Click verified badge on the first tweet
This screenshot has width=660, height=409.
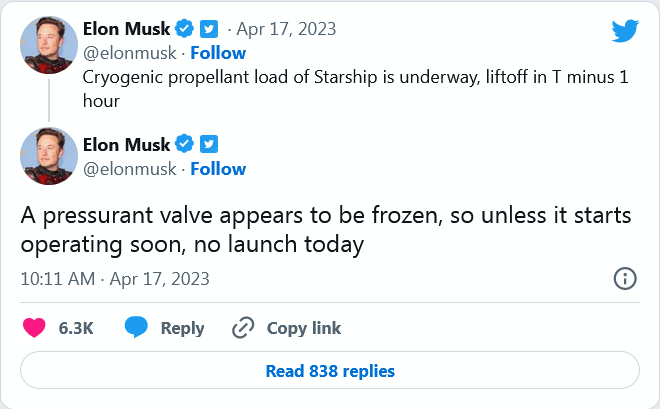click(184, 29)
